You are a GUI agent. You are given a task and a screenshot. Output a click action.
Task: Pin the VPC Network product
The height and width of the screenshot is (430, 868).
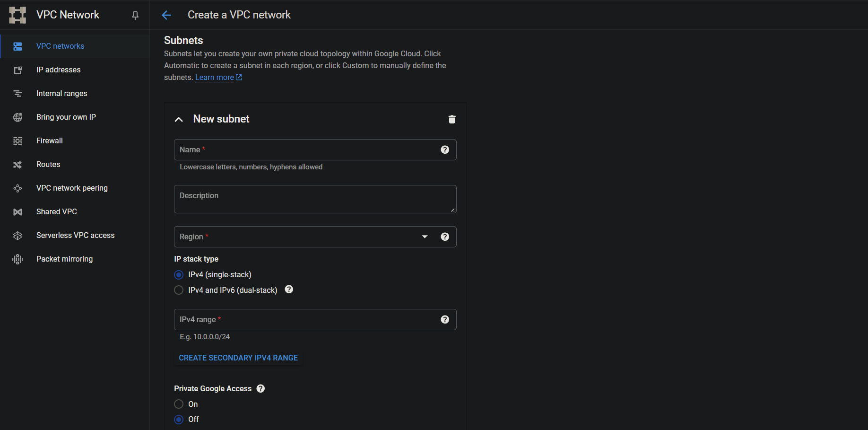135,16
